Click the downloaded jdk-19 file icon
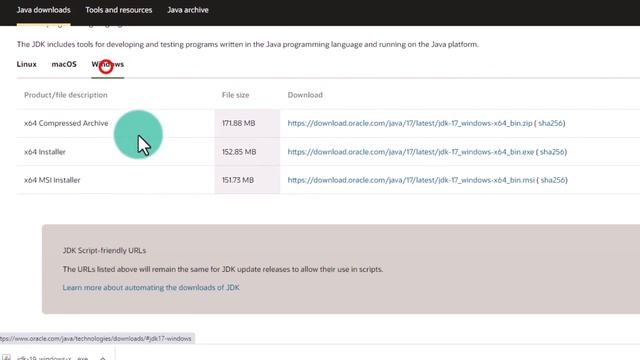 click(7, 358)
